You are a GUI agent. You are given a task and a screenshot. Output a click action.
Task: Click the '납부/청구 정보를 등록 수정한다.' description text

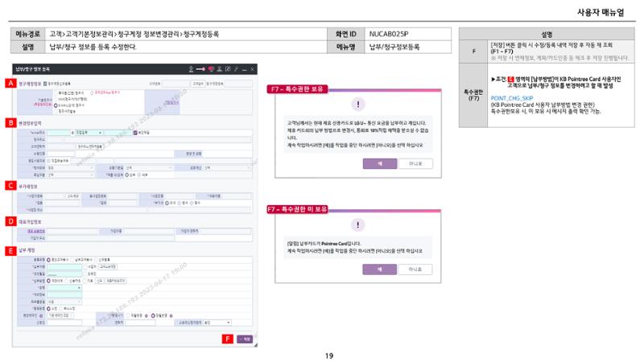93,47
